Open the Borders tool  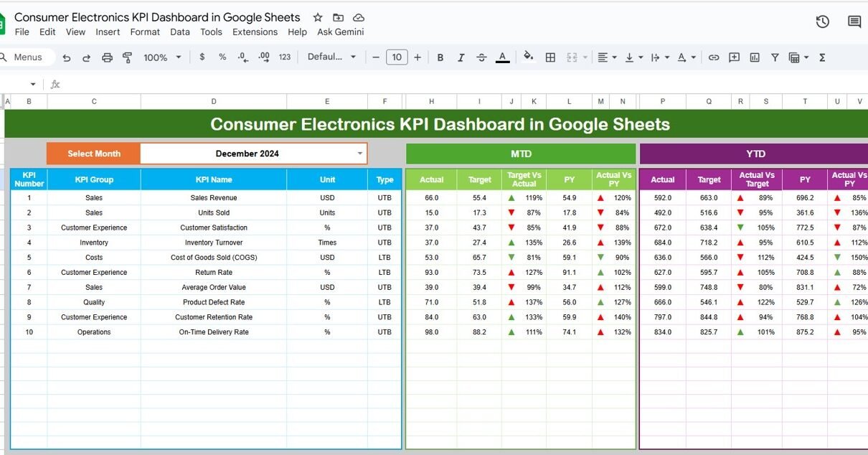550,57
